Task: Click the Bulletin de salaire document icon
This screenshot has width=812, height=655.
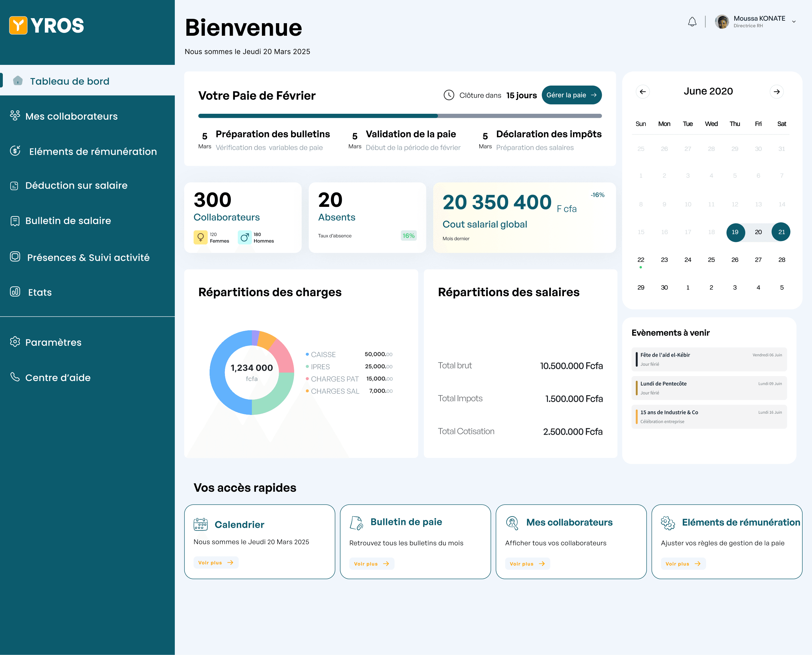Action: [14, 221]
